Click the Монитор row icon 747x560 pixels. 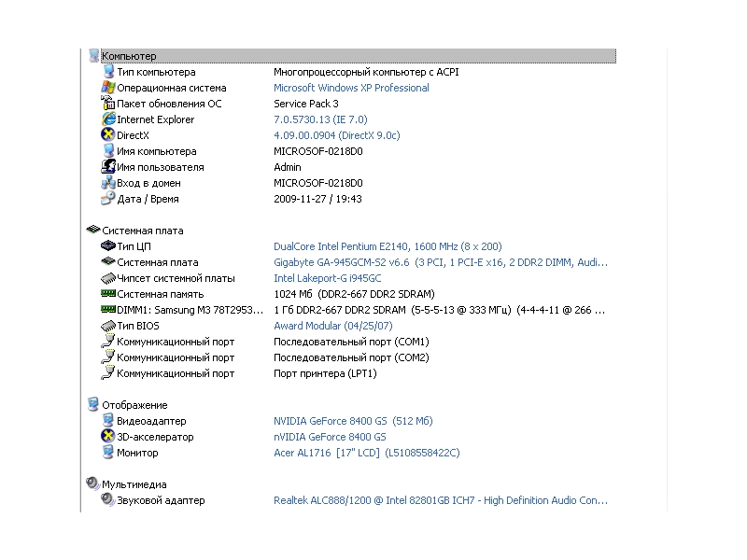click(108, 453)
